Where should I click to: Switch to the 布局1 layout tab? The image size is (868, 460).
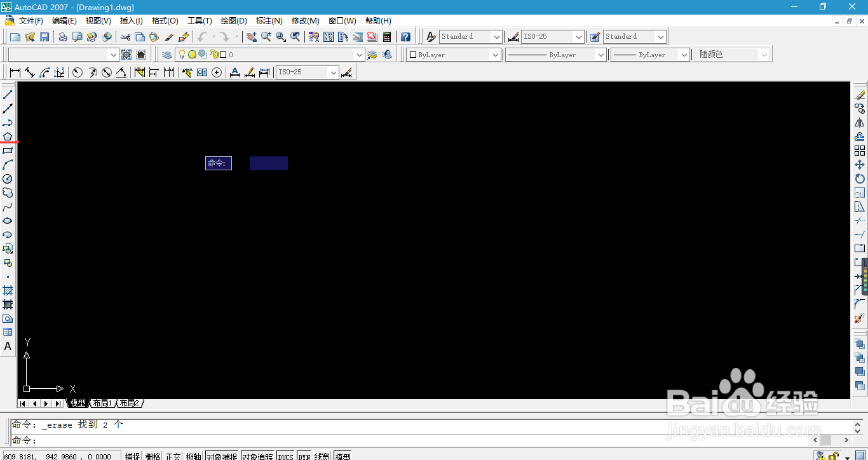tap(102, 403)
